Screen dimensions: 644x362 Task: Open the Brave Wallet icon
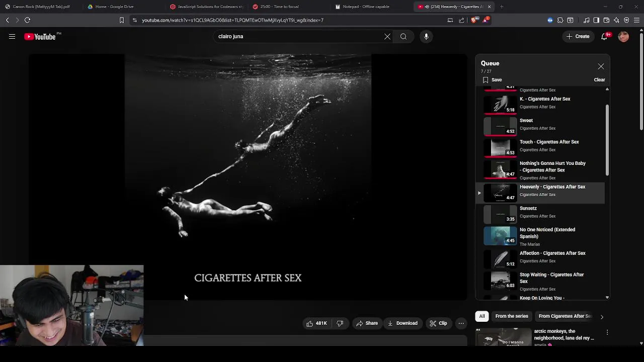tap(606, 20)
